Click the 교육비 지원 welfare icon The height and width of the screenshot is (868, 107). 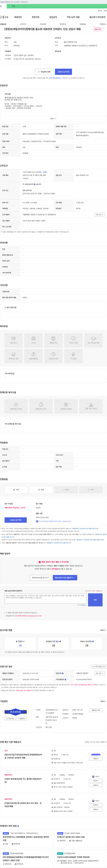(73, 340)
